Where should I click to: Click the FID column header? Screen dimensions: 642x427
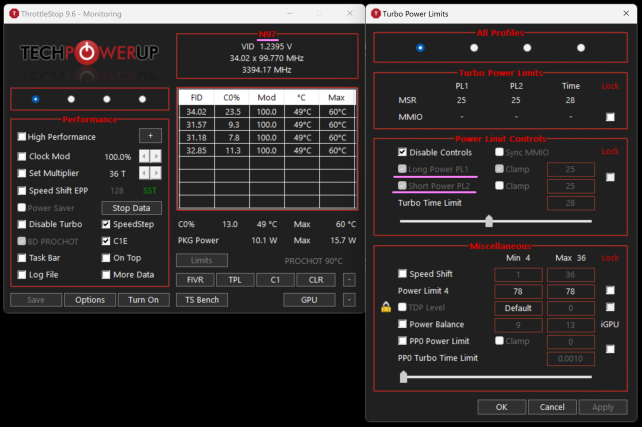(x=197, y=97)
